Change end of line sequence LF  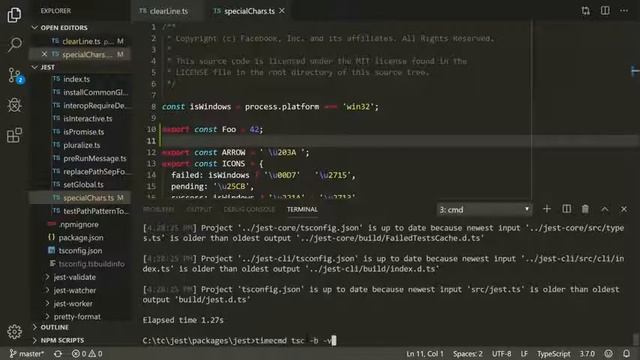click(x=524, y=353)
